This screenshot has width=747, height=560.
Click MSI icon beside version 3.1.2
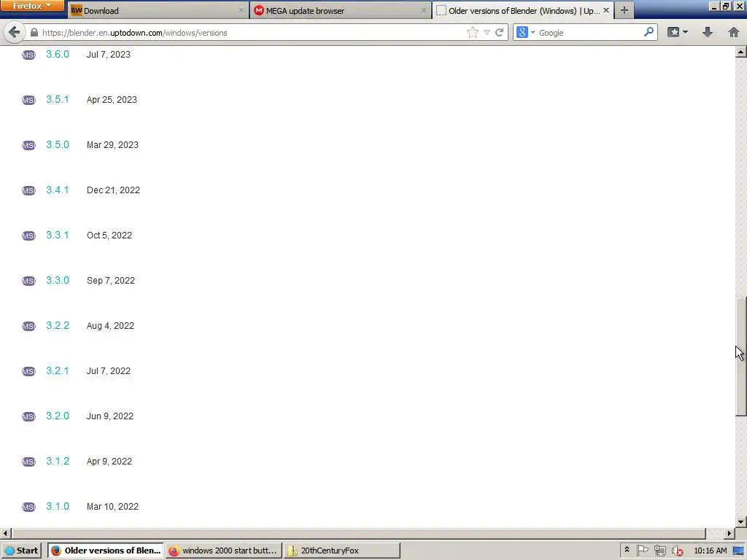28,462
